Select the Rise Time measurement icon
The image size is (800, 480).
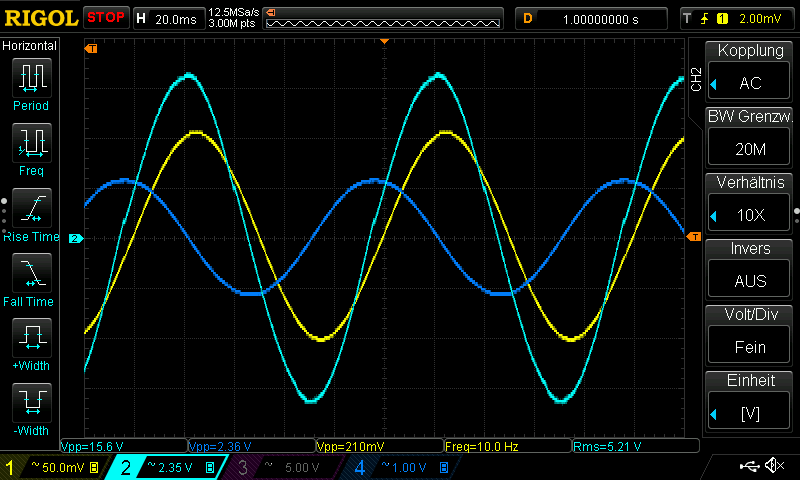coord(32,208)
